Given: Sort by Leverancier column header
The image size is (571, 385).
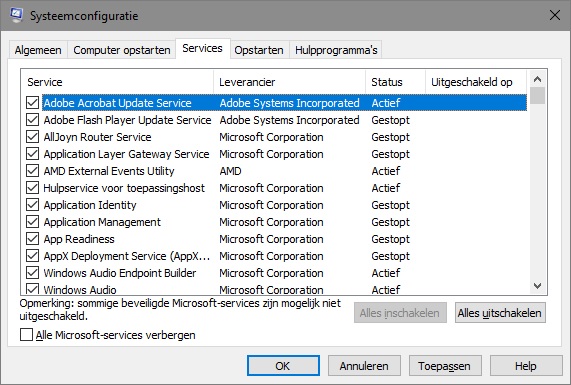Looking at the screenshot, I should coord(290,82).
